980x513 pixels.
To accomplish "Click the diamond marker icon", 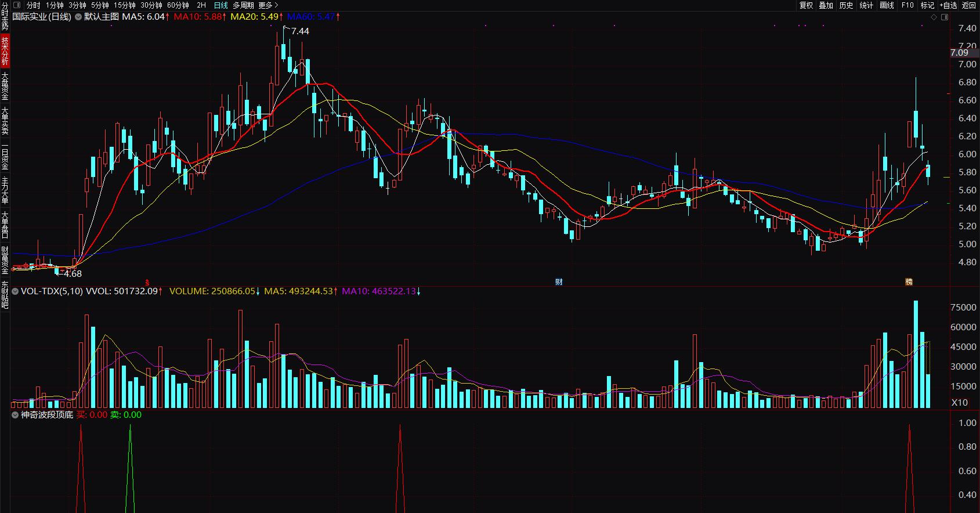I will click(x=934, y=17).
